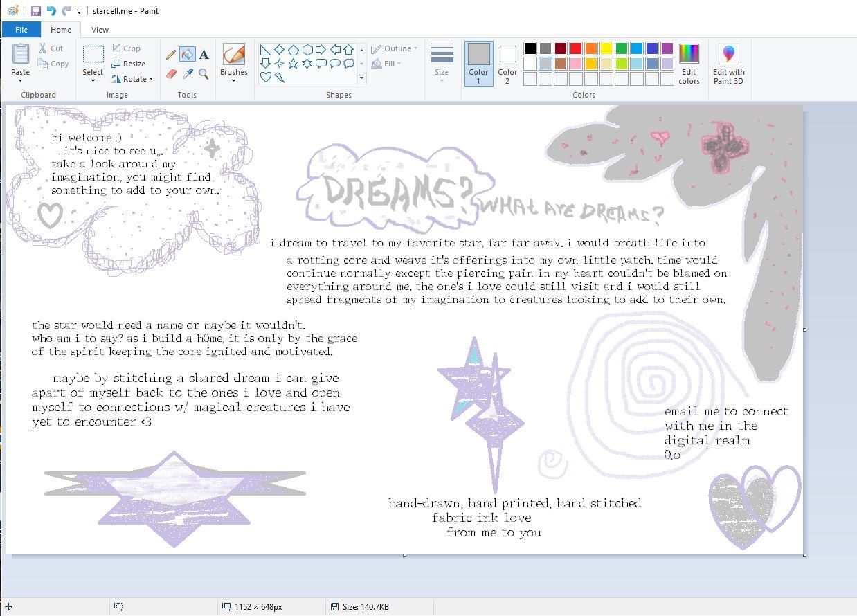Choose the rounded rectangular callout shape
This screenshot has width=857, height=616.
point(321,64)
